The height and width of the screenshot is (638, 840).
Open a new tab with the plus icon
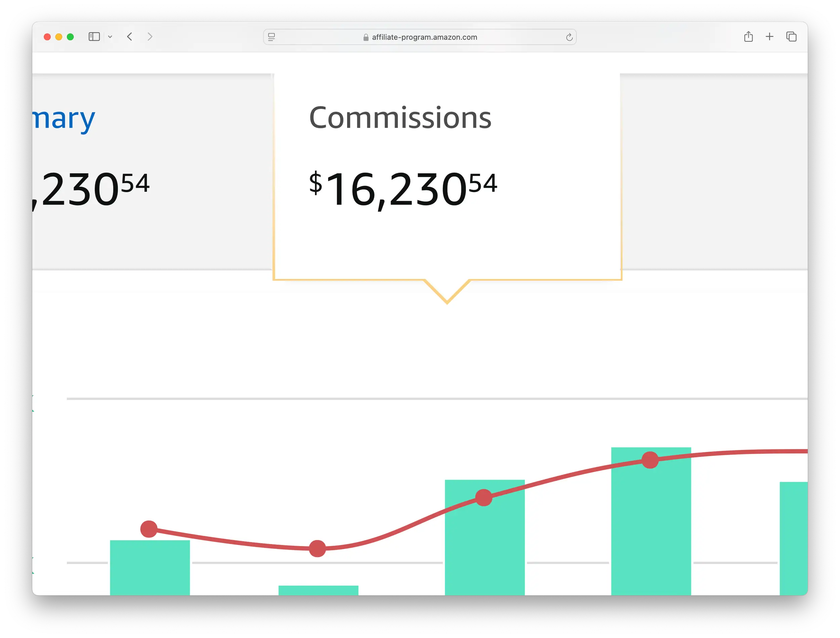(769, 37)
